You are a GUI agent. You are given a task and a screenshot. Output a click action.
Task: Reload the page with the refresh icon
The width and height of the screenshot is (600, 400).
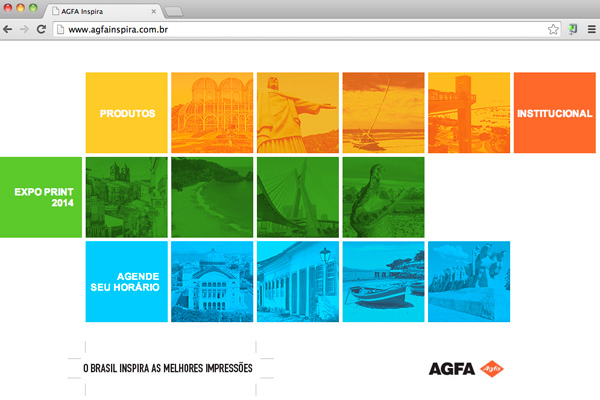(41, 29)
